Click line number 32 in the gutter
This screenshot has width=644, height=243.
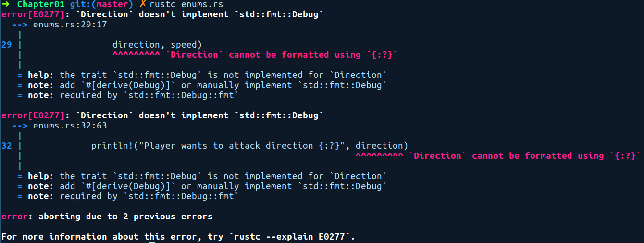click(7, 146)
